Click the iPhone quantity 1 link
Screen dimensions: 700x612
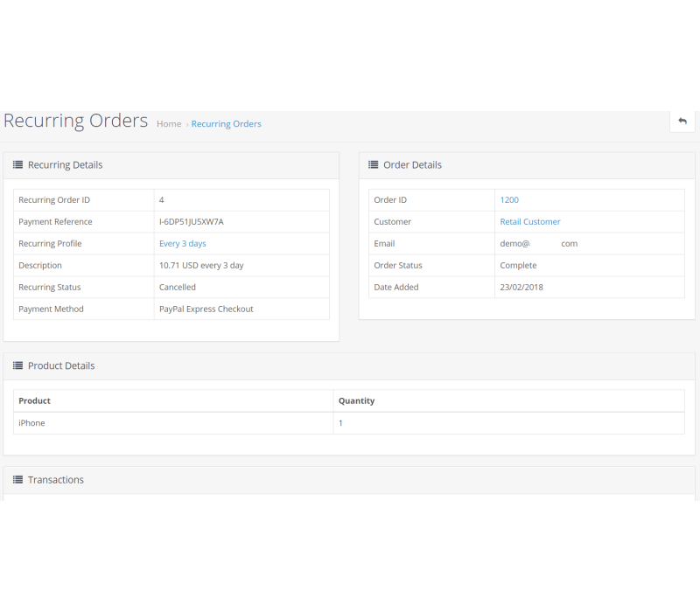(x=340, y=423)
